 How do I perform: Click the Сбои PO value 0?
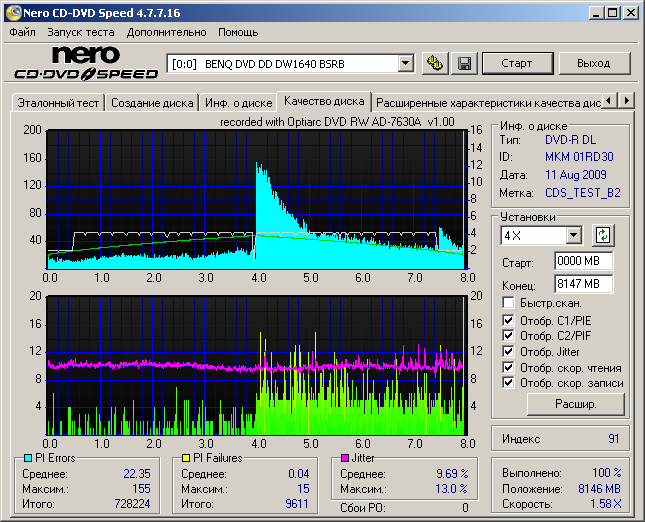(465, 508)
